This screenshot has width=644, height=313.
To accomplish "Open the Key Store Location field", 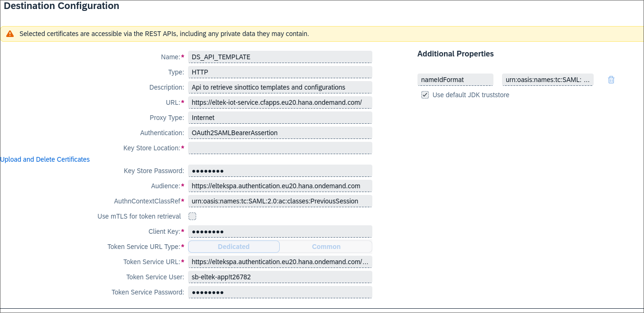I will (x=280, y=148).
